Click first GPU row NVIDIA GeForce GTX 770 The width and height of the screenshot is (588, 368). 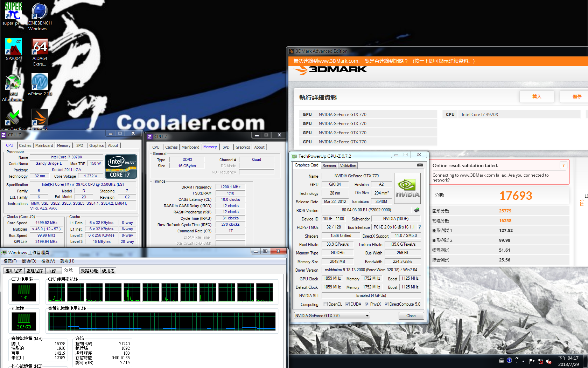click(368, 114)
